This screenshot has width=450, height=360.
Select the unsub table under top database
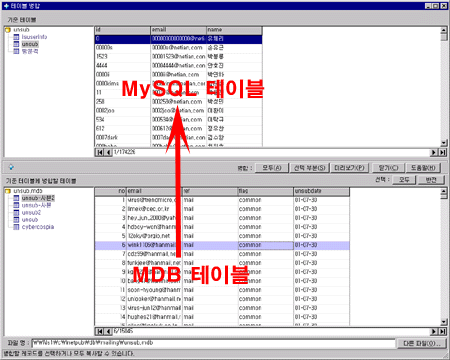[x=30, y=44]
